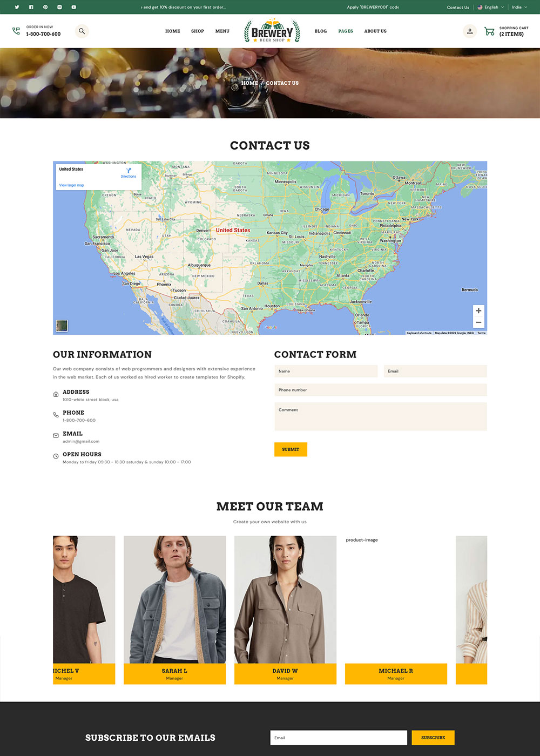The image size is (540, 756).
Task: Click the search magnifier icon
Action: [x=82, y=31]
